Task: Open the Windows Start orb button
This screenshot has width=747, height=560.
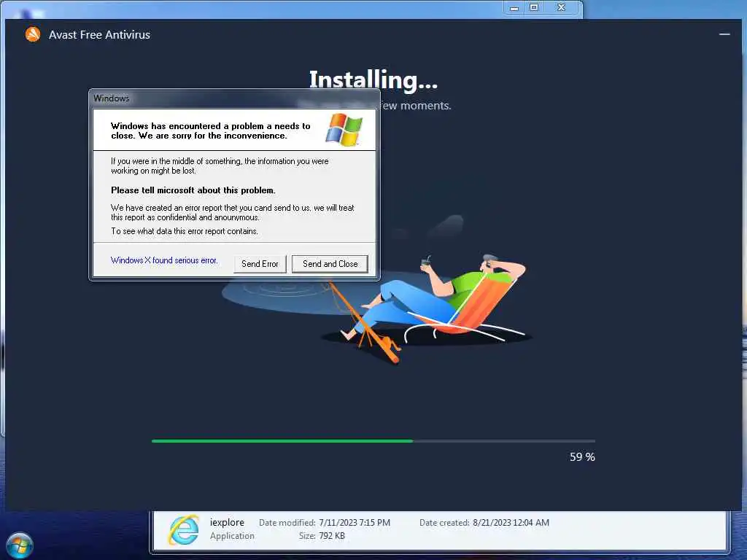Action: click(20, 545)
